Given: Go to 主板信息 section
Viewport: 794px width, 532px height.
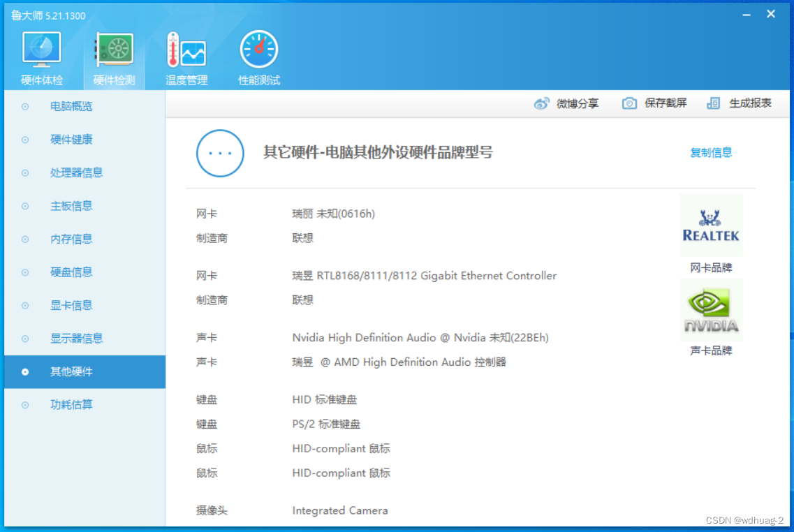Looking at the screenshot, I should coord(71,206).
